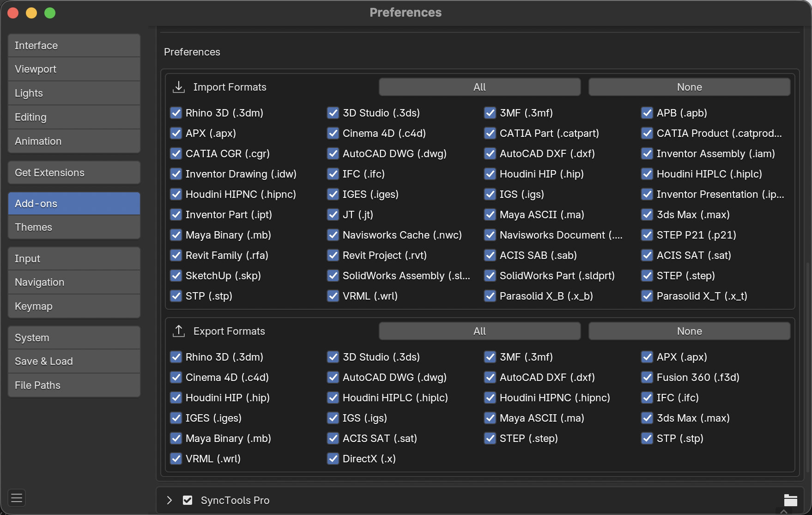812x515 pixels.
Task: Select All export formats
Action: [x=479, y=331]
